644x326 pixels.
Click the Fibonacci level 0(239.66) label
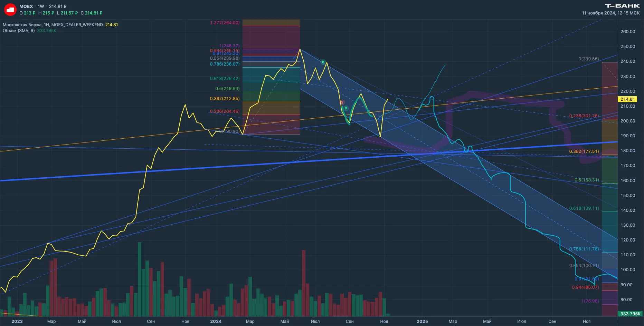(589, 59)
